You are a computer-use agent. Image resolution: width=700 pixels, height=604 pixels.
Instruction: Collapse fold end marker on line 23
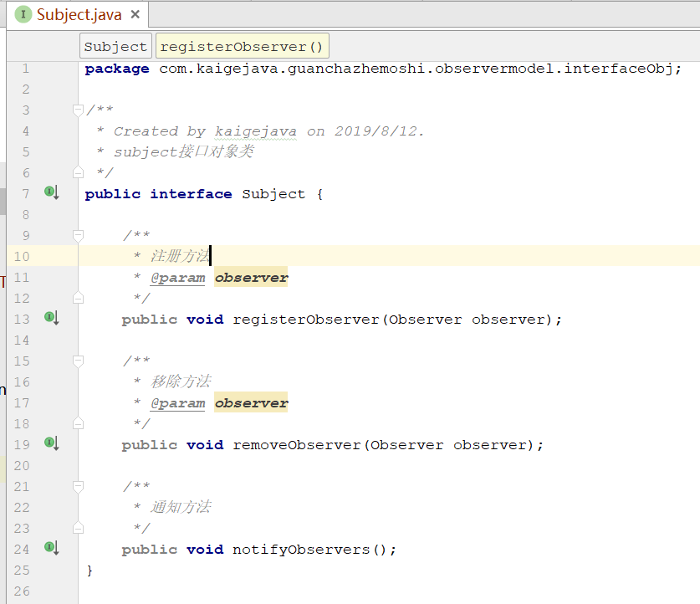78,528
